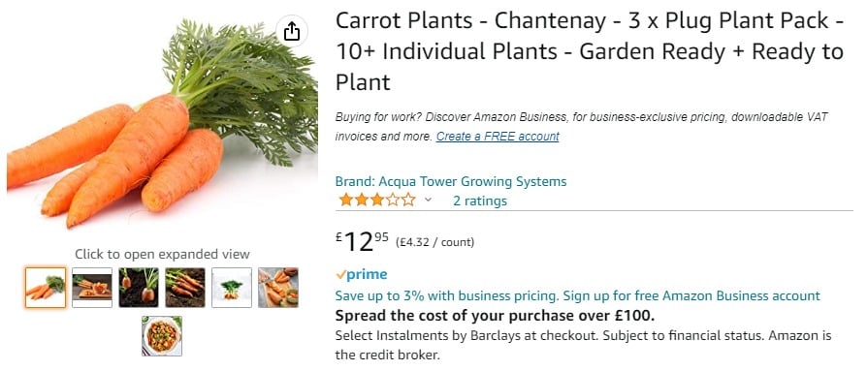The image size is (868, 371).
Task: Click Create a FREE account link
Action: click(498, 137)
